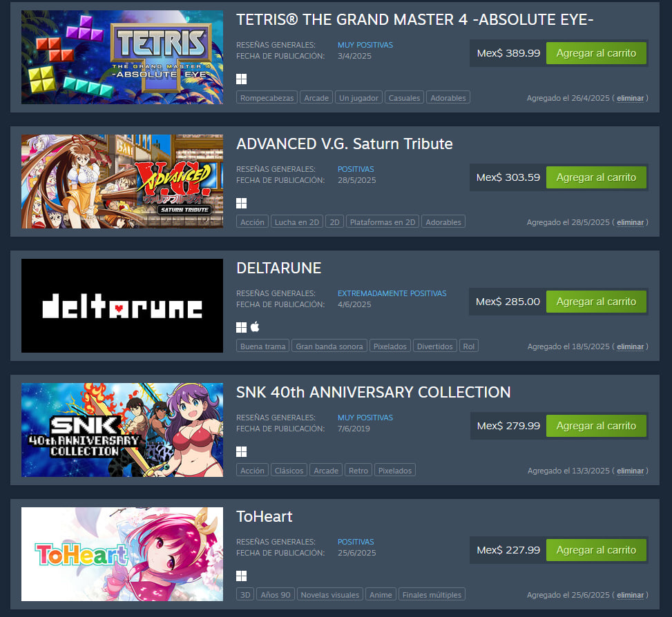672x617 pixels.
Task: Remove SNK 40th Anniversary Collection with eliminar
Action: pos(630,471)
